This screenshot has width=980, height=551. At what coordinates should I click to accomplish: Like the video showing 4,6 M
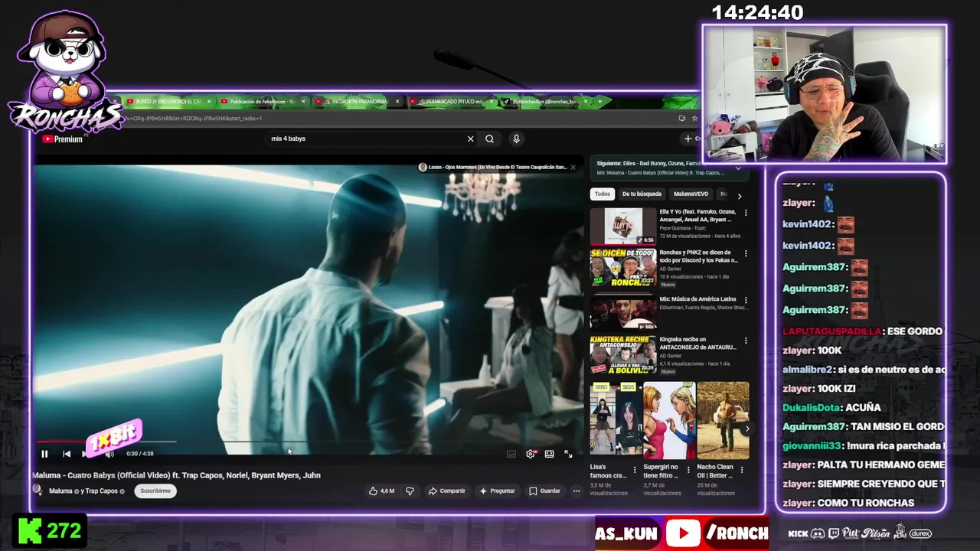381,491
